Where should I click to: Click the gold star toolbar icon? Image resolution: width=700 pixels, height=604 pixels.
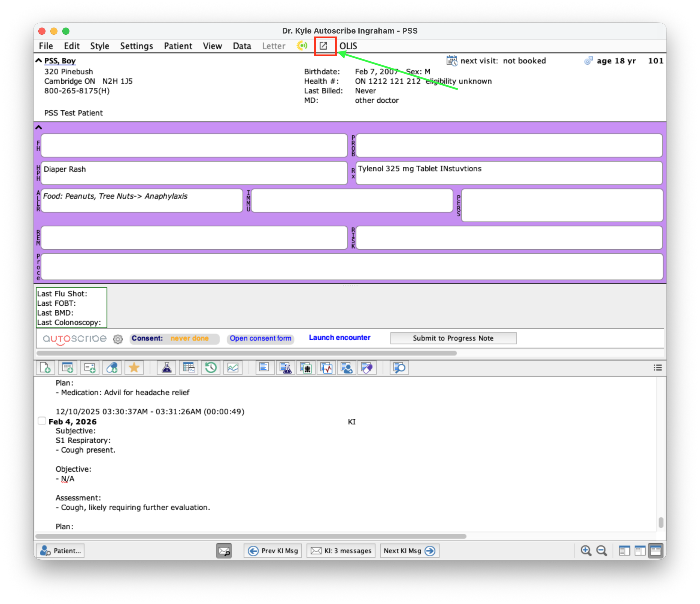[134, 368]
